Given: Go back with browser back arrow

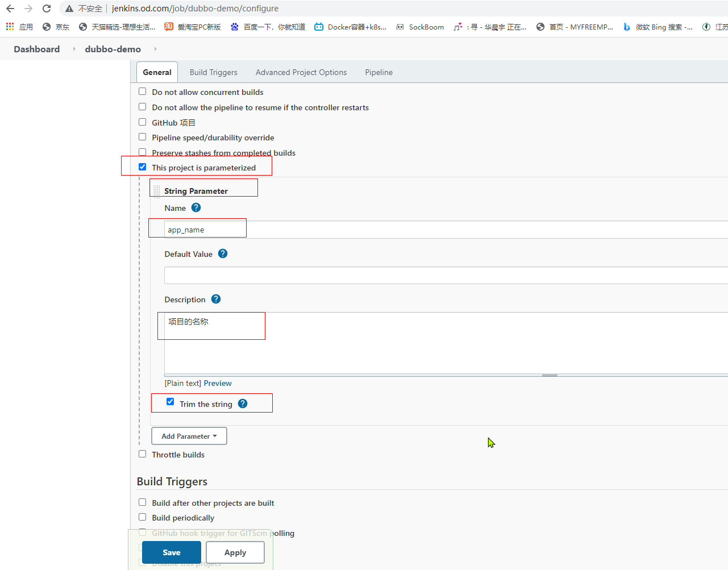Looking at the screenshot, I should click(10, 9).
